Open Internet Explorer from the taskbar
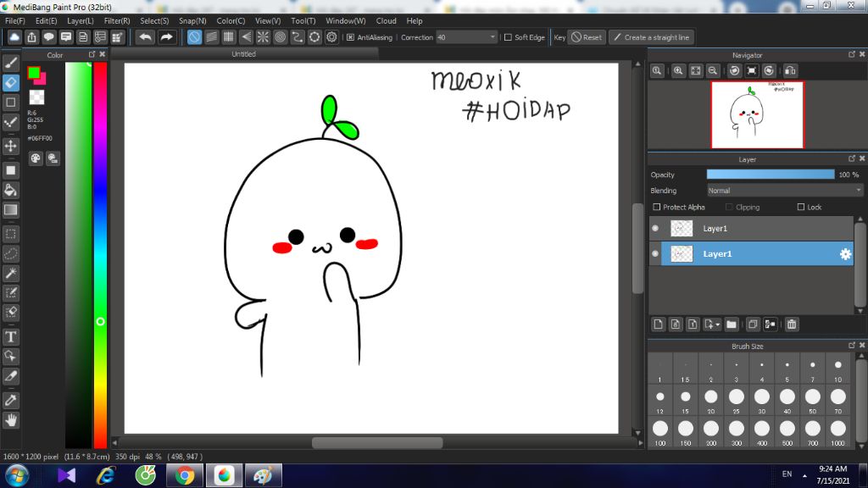Viewport: 868px width, 488px height. click(x=105, y=476)
